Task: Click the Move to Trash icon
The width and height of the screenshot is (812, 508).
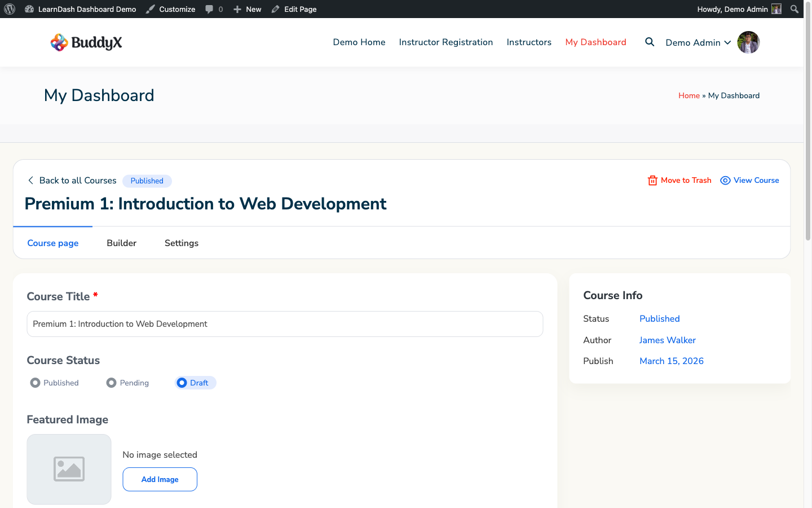Action: (652, 181)
